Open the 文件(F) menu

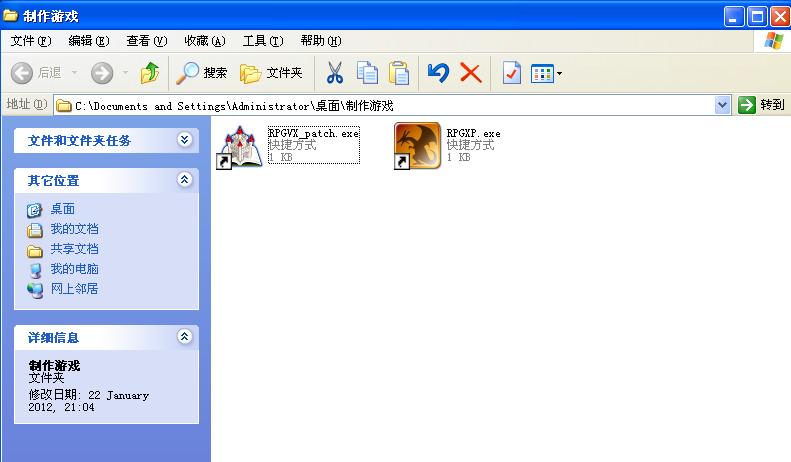31,41
